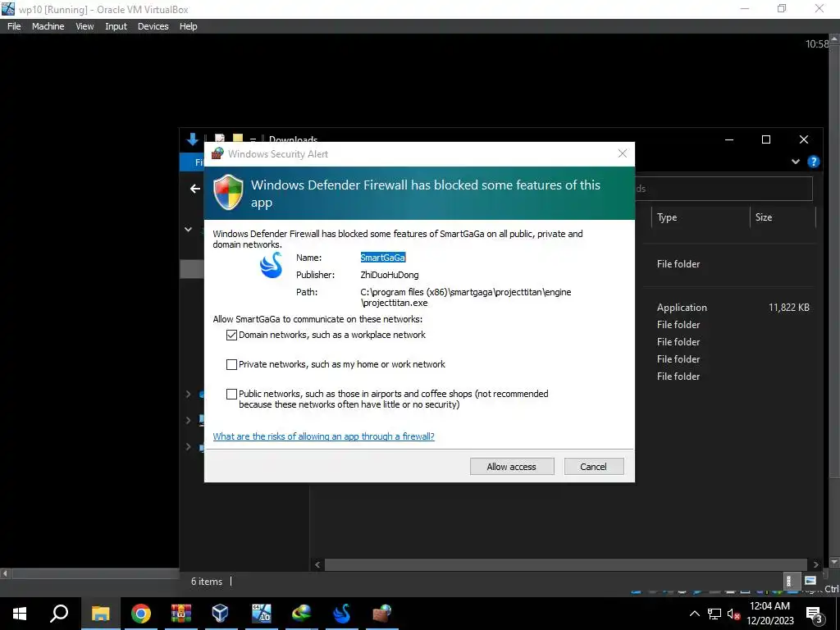Viewport: 840px width, 630px height.
Task: Open SmartGaGa swan taskbar icon
Action: click(342, 614)
